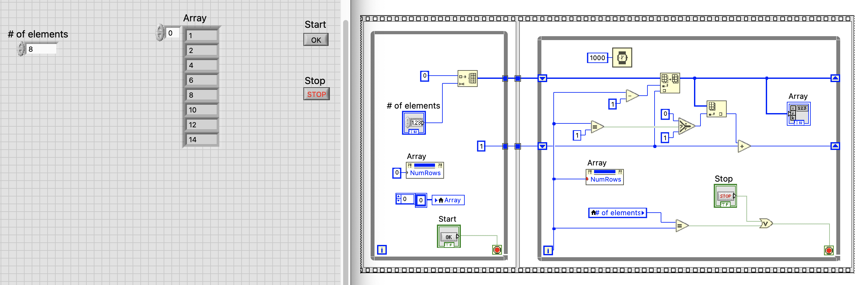
Task: Click the second loop's conditional stop terminal
Action: pos(829,250)
